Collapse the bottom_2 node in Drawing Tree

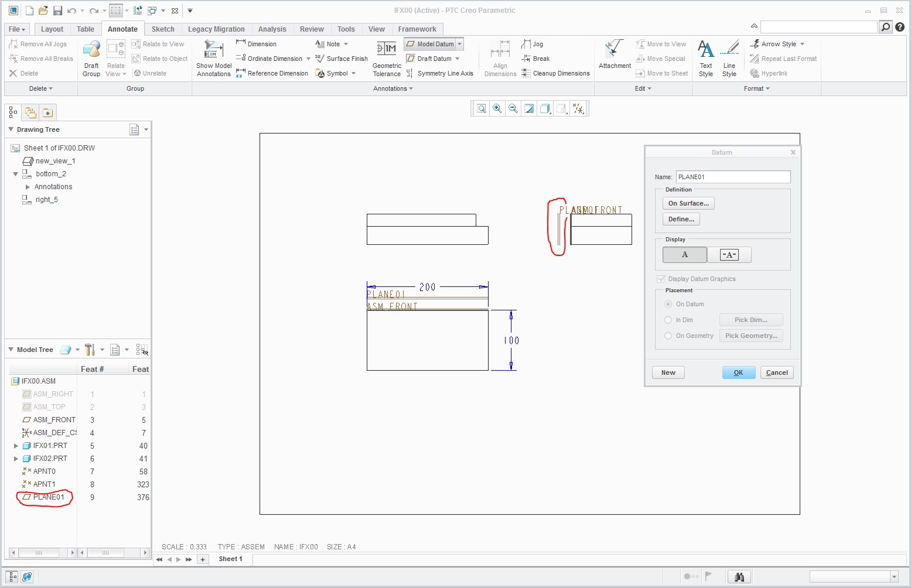coord(16,174)
